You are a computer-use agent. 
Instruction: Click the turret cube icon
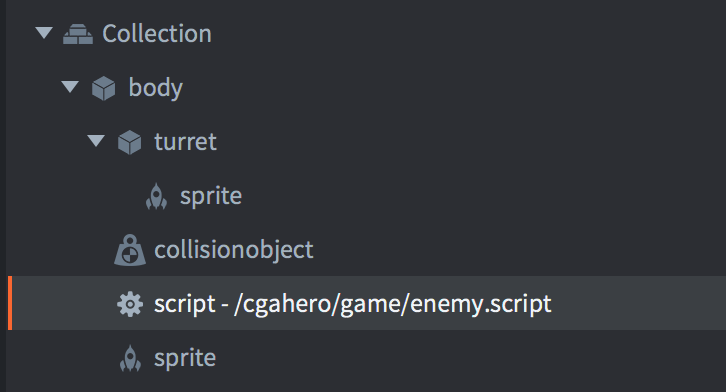point(130,143)
